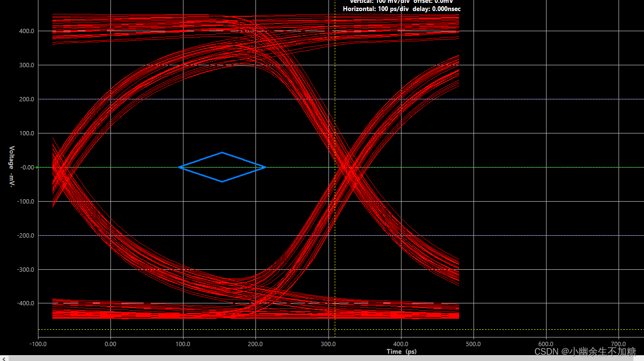Click the -300.0 voltage axis label
This screenshot has height=361, width=644.
coord(26,270)
